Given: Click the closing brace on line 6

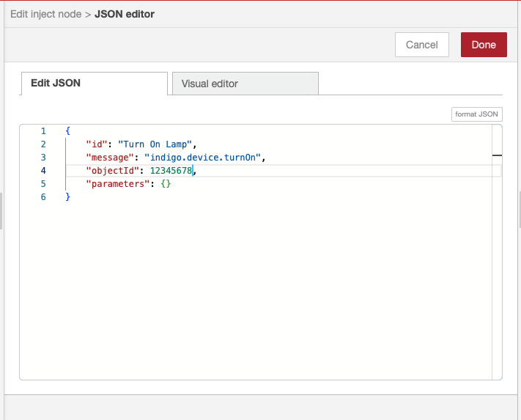Looking at the screenshot, I should point(68,197).
